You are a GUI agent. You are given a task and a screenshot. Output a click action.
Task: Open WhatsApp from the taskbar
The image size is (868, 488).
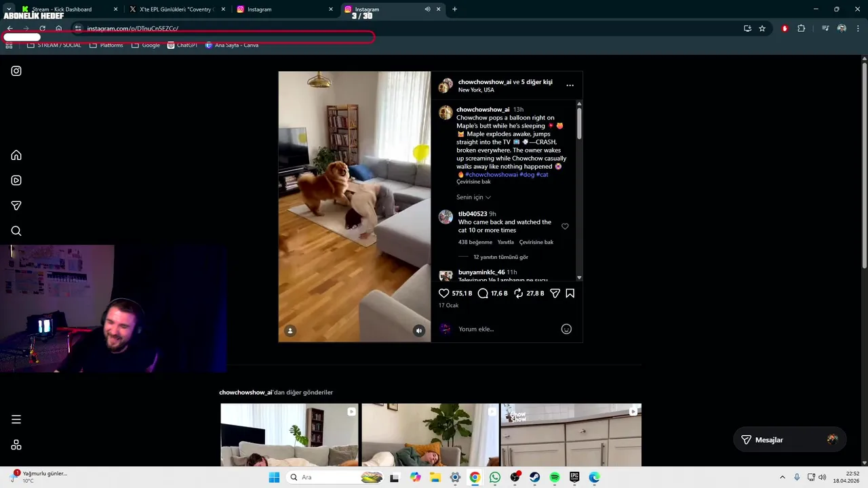click(x=495, y=478)
